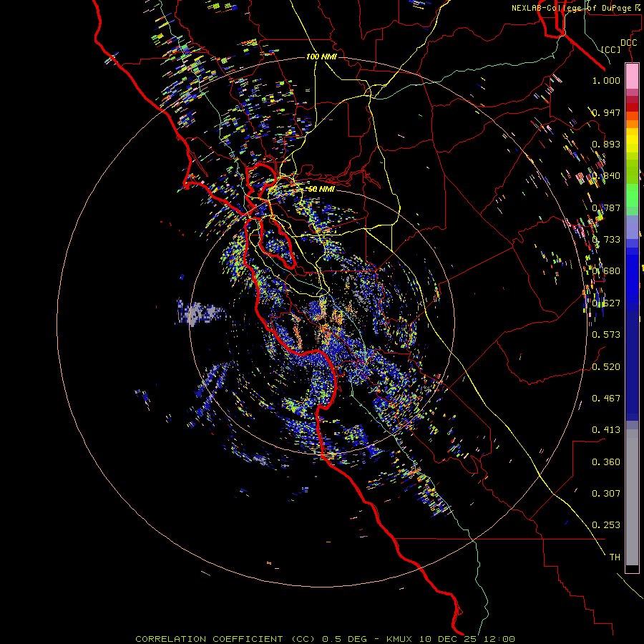The image size is (644, 644).
Task: Pick the gray segment of the color bar
Action: tap(632, 497)
